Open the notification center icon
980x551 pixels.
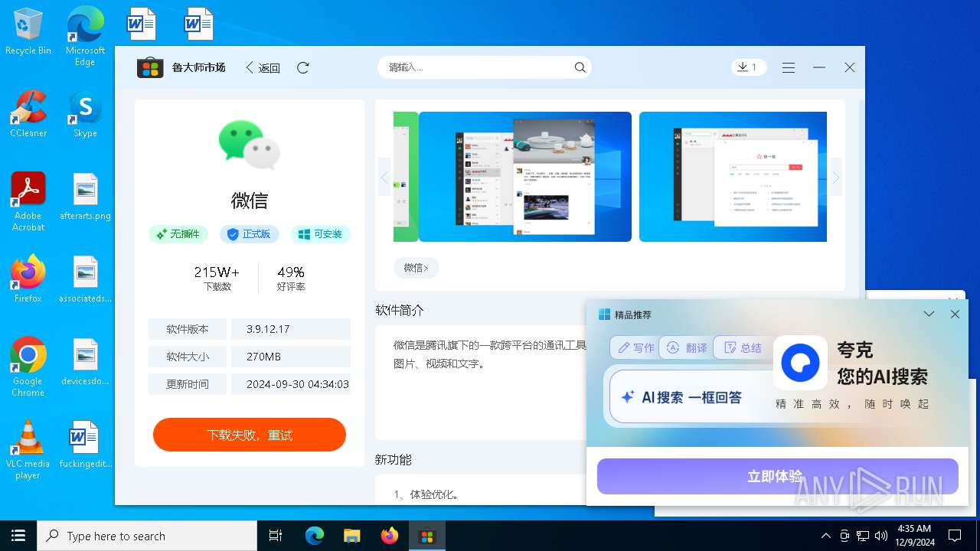955,536
